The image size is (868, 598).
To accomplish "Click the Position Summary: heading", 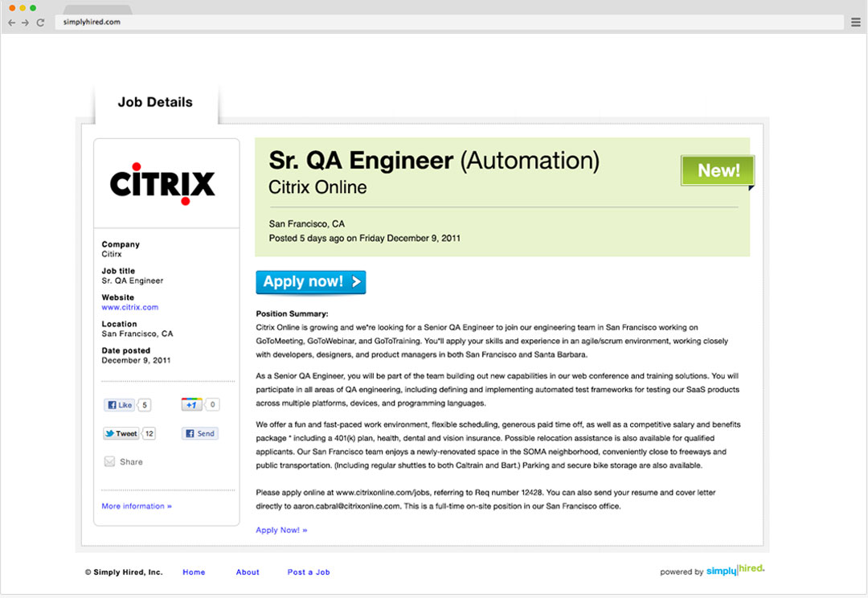I will click(x=292, y=313).
